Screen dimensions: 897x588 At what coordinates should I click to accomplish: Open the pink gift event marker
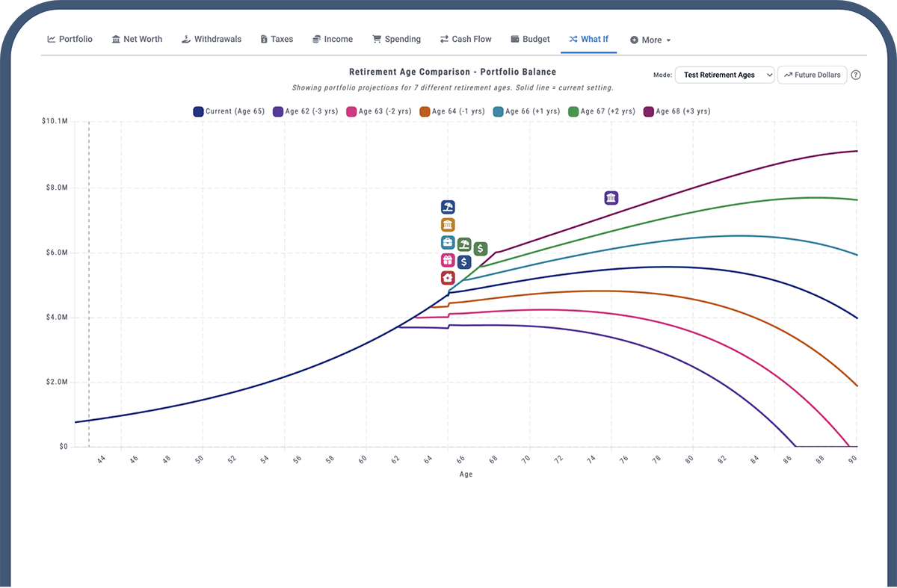click(x=447, y=260)
